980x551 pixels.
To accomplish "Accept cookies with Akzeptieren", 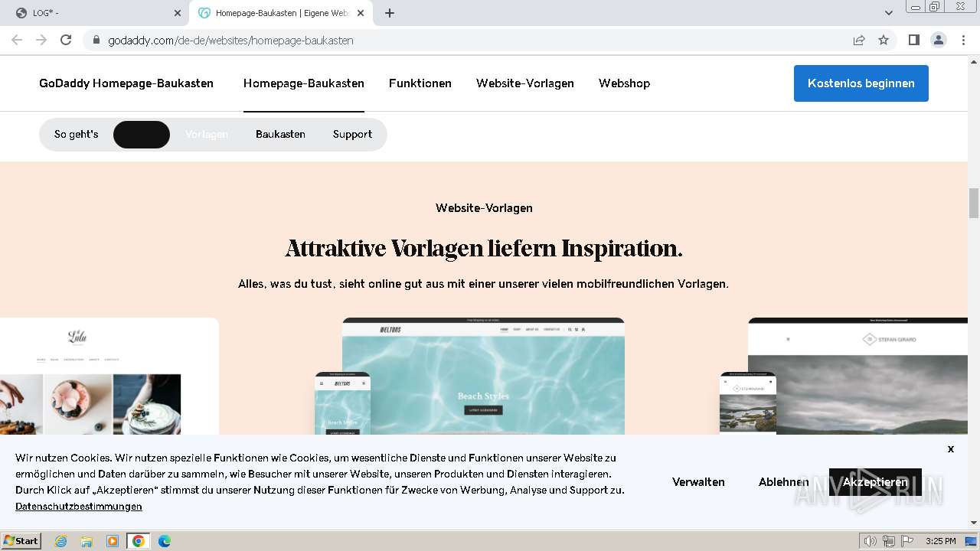I will click(875, 482).
